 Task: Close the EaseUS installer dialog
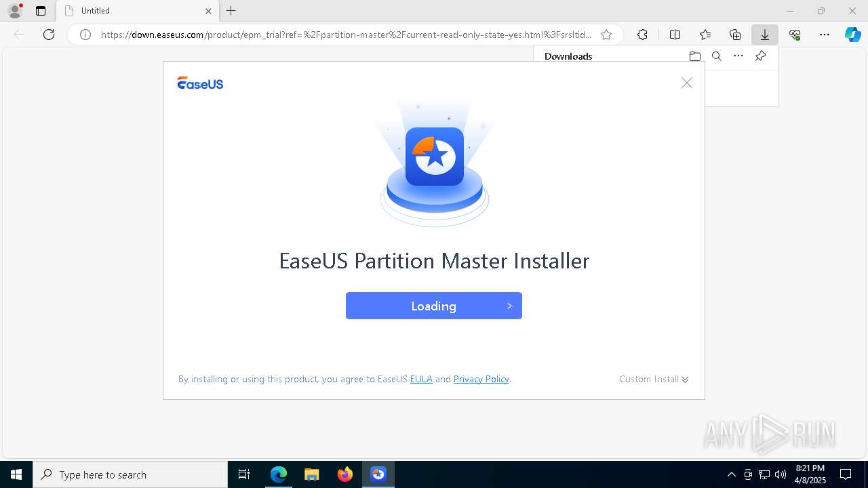pos(687,83)
